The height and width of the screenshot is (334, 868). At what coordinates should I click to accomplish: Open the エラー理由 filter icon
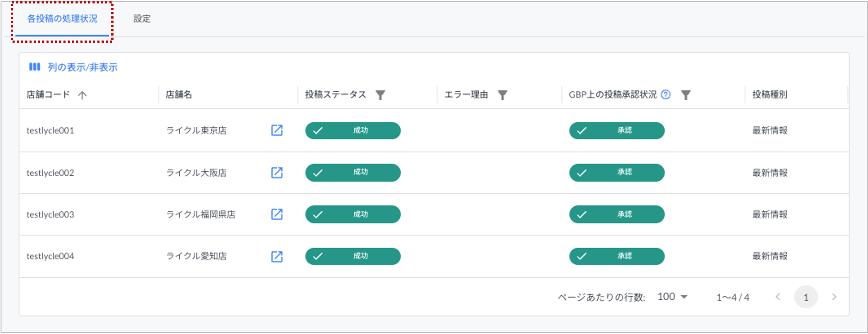pyautogui.click(x=503, y=95)
